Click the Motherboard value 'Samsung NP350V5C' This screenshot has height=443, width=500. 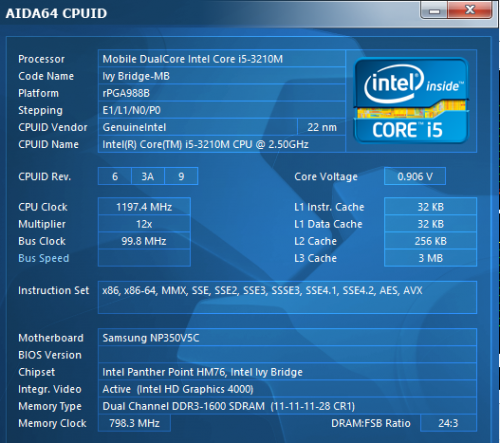click(287, 338)
